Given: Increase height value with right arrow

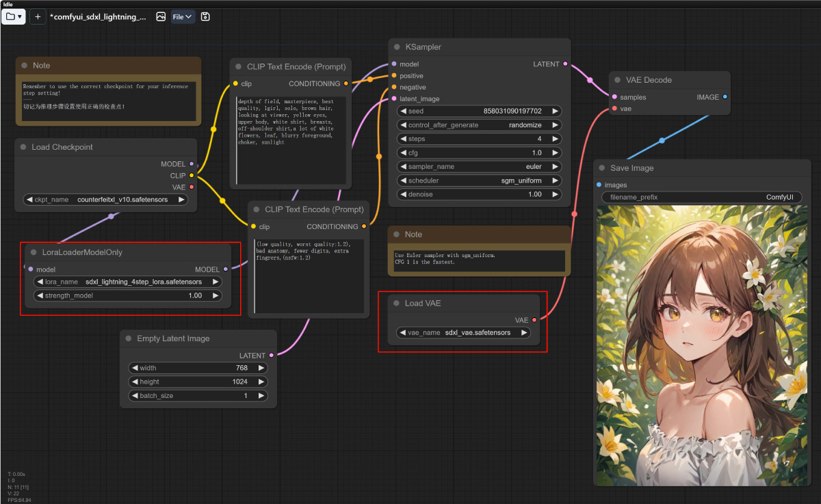Looking at the screenshot, I should point(261,382).
